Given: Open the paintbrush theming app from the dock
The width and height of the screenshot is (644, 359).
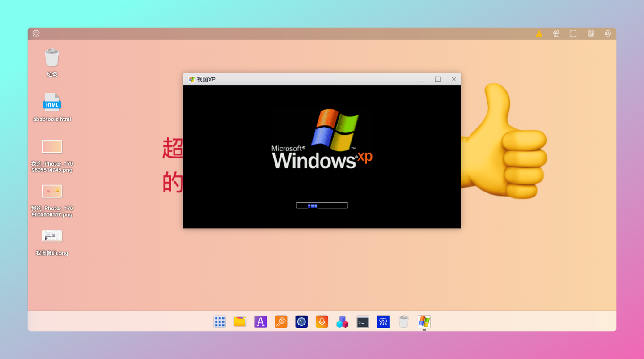Looking at the screenshot, I should (x=281, y=321).
